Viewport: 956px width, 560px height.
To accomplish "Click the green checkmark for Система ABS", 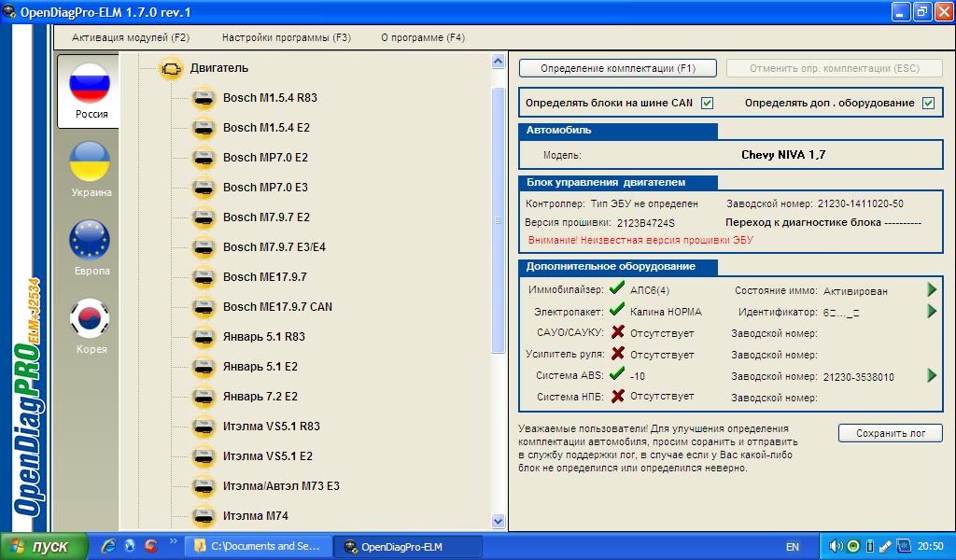I will tap(617, 373).
